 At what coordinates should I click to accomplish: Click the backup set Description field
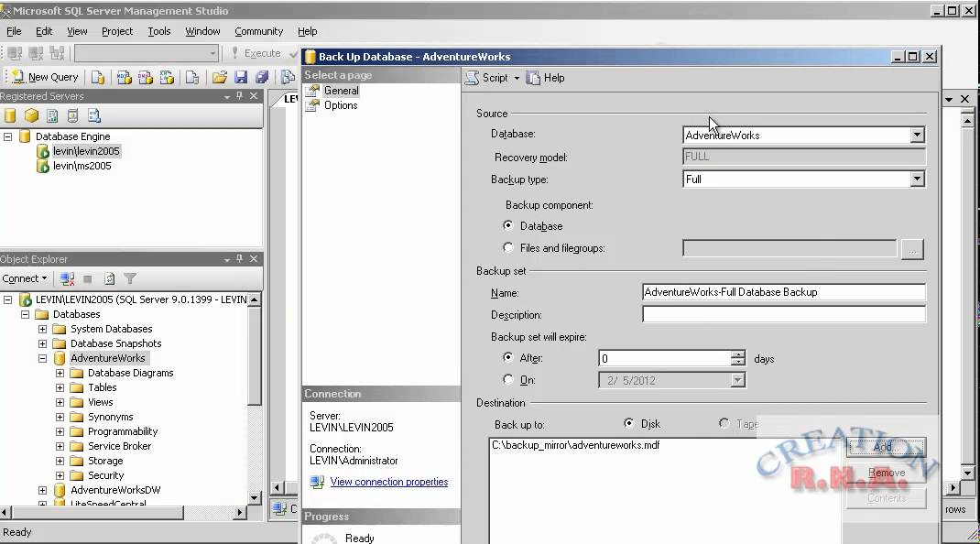click(x=784, y=314)
